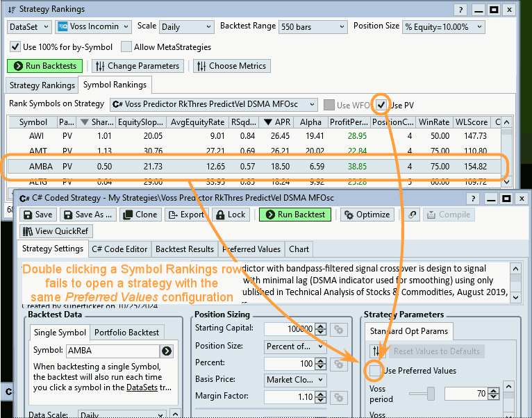
Task: Expand the Backtest Range dropdown
Action: pyautogui.click(x=313, y=26)
